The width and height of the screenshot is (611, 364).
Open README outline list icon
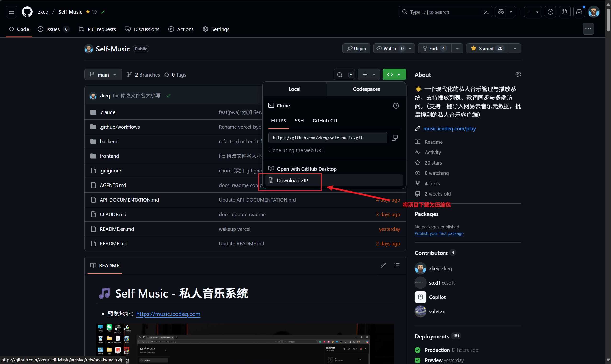point(397,265)
